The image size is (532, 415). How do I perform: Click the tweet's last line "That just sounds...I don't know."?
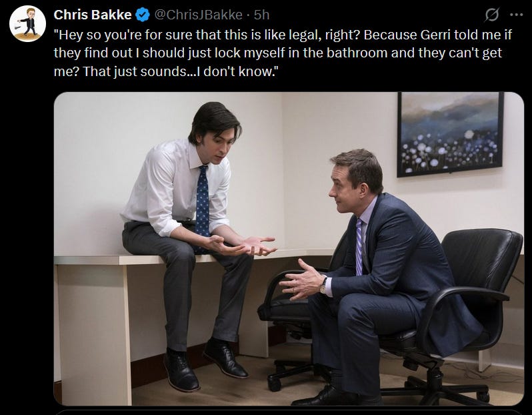(180, 71)
